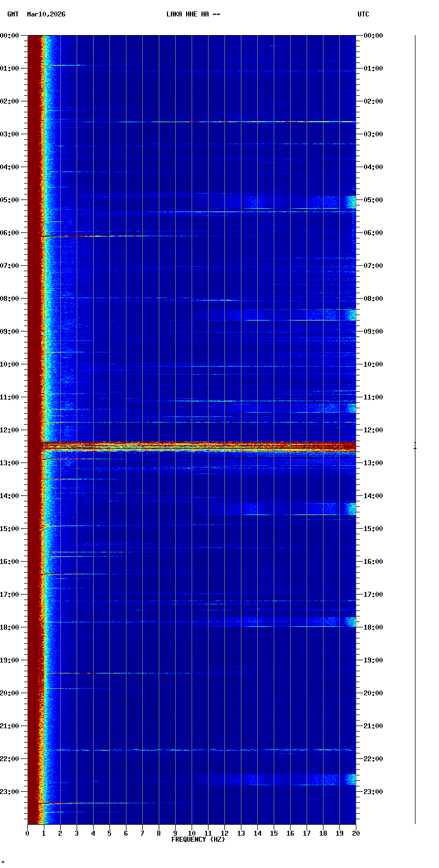Viewport: 439px width, 868px height.
Task: Click the 00:00 time label on left axis
Action: coord(10,36)
